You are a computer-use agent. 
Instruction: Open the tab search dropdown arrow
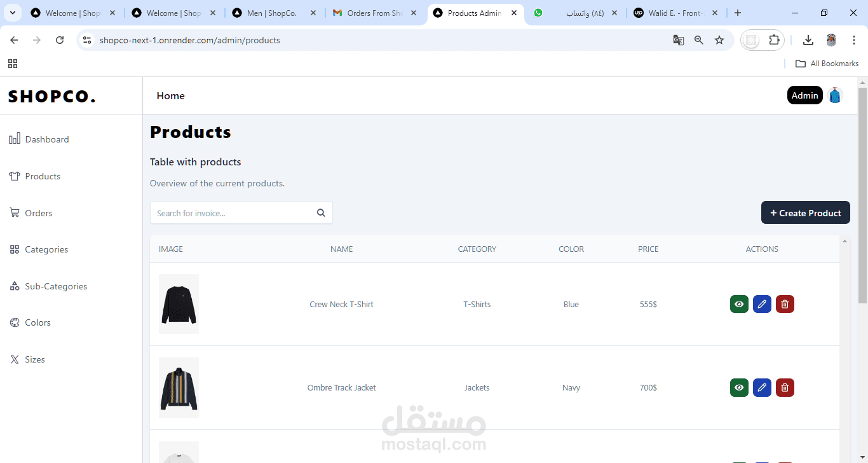pyautogui.click(x=12, y=13)
